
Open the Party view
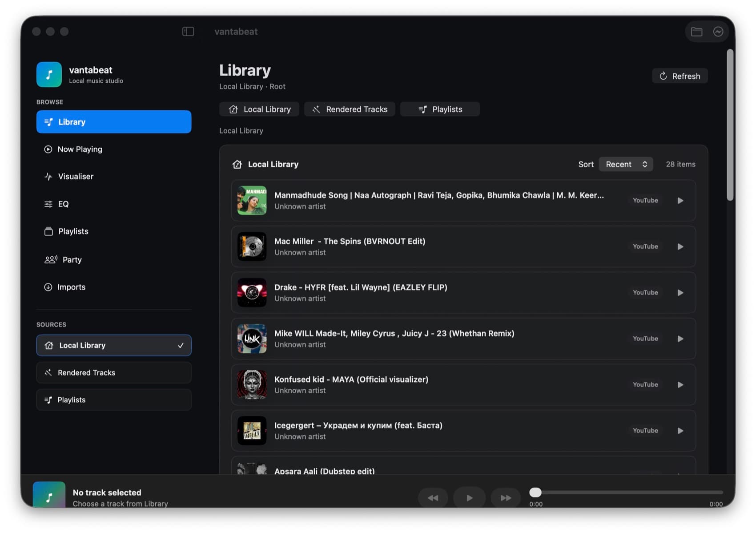(114, 260)
